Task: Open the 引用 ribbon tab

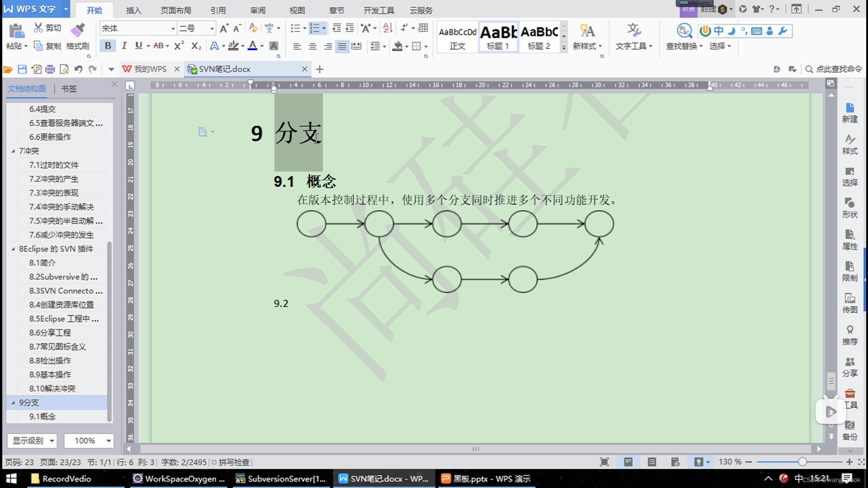Action: (x=218, y=10)
